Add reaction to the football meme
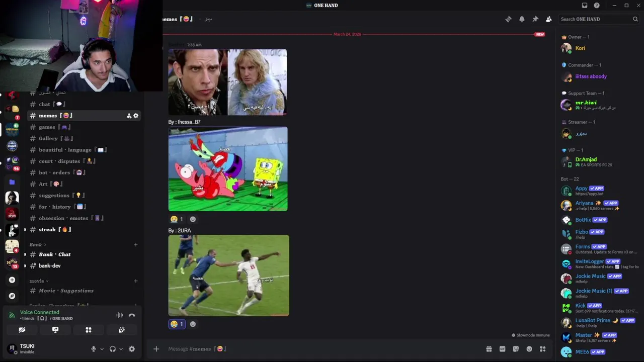The height and width of the screenshot is (362, 644). coord(193,324)
